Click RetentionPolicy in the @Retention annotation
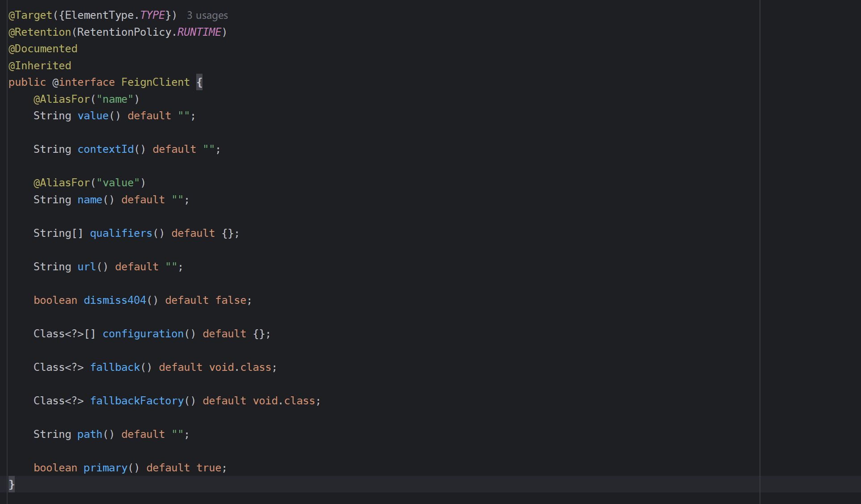 [x=124, y=32]
